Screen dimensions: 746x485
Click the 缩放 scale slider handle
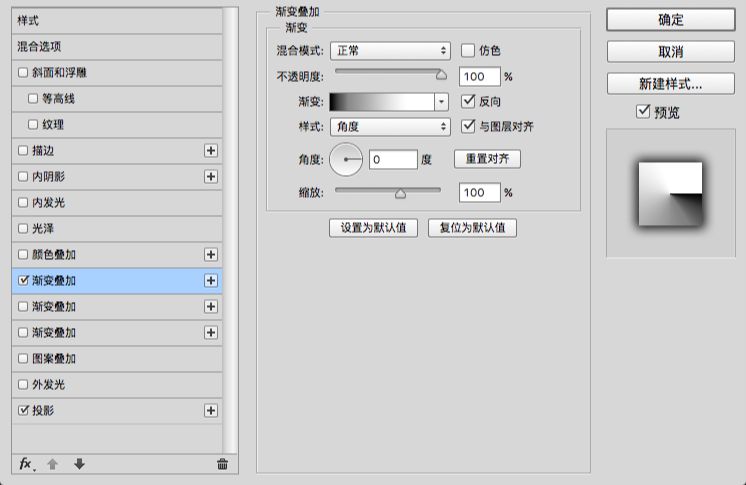(x=400, y=193)
